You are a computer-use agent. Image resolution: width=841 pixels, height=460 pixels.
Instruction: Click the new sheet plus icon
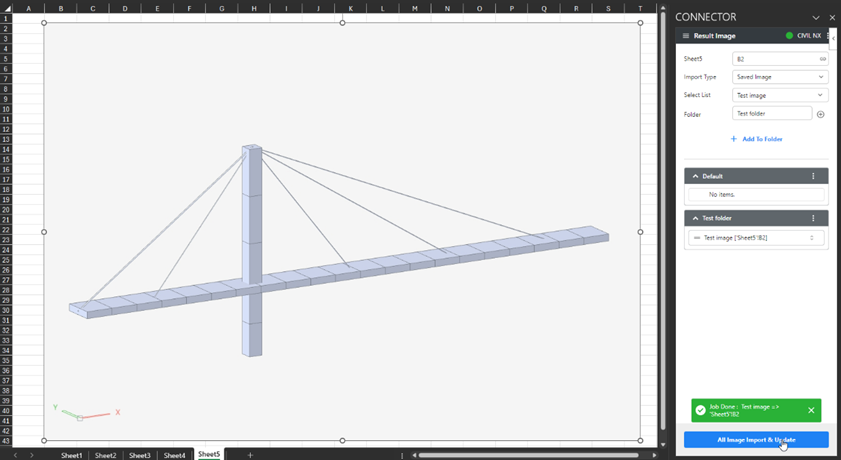click(250, 455)
